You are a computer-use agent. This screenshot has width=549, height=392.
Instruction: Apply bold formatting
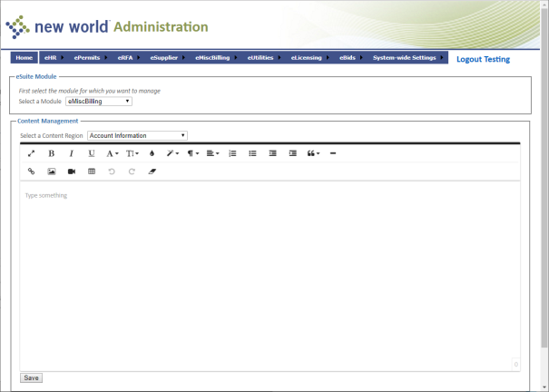[51, 153]
